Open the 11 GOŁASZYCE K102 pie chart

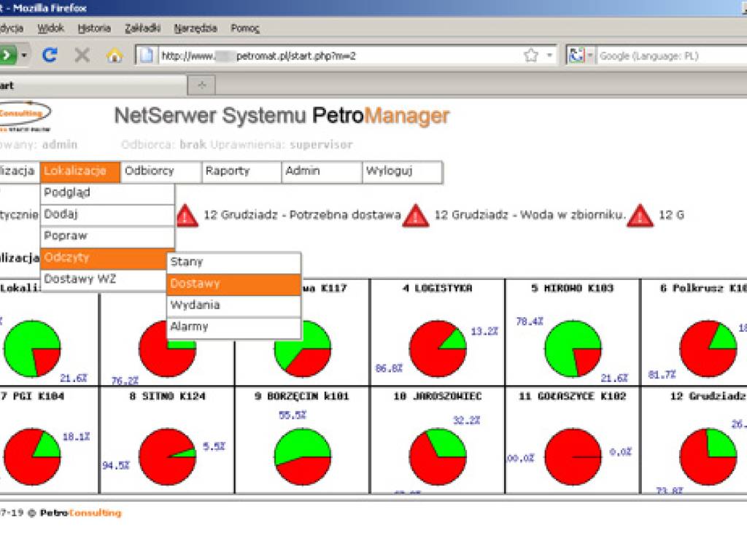(x=573, y=457)
